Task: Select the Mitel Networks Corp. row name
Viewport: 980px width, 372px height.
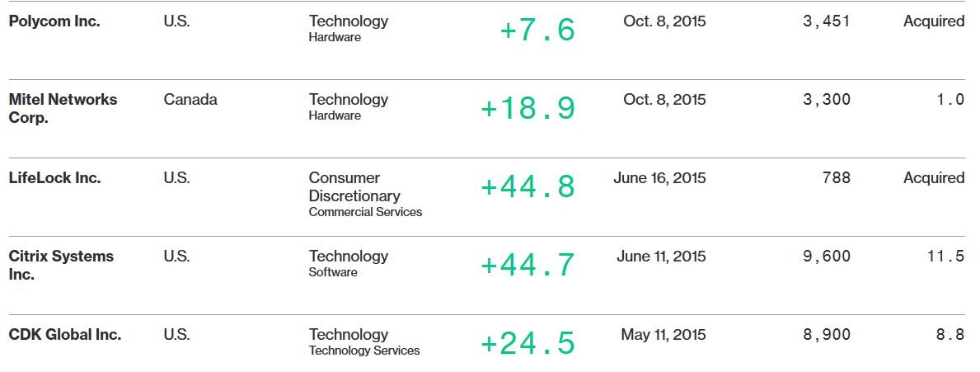Action: point(63,108)
